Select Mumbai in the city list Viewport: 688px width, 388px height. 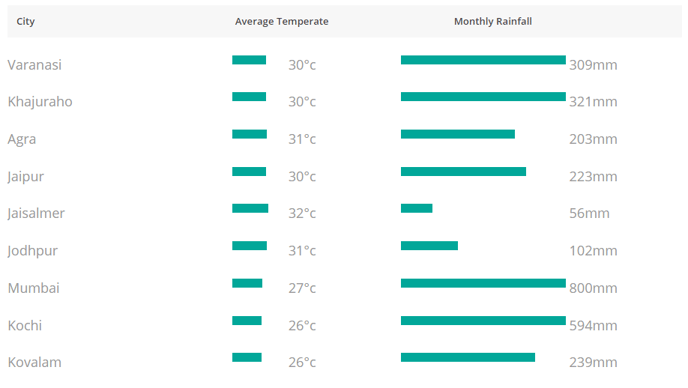[34, 288]
